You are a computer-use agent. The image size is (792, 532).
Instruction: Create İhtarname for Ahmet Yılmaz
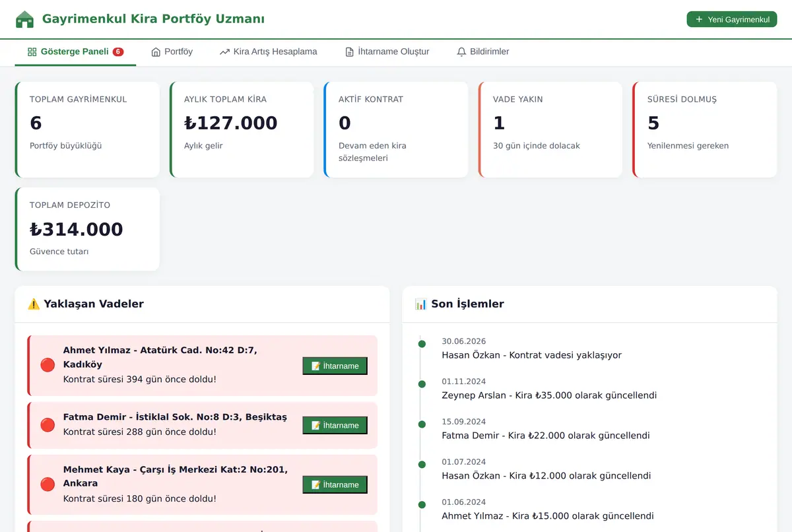335,366
